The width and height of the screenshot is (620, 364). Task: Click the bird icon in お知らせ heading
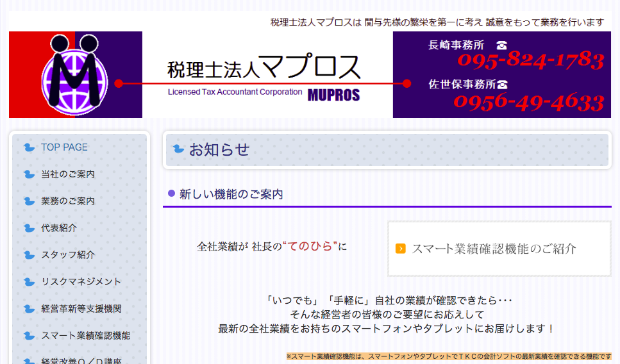coord(179,149)
